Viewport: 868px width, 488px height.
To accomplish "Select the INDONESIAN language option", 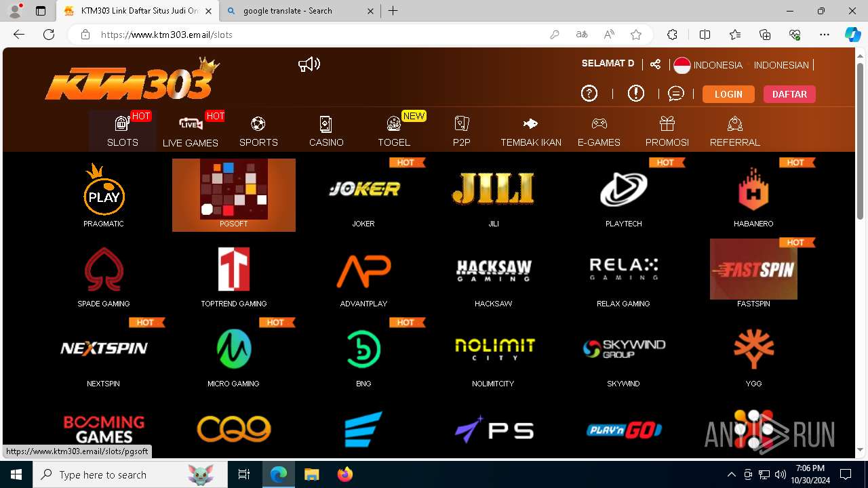I will 781,65.
